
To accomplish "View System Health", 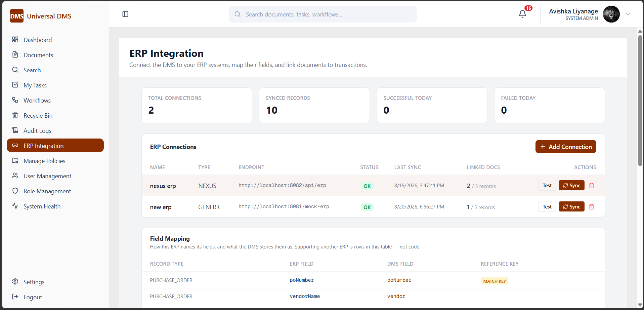I will point(55,206).
